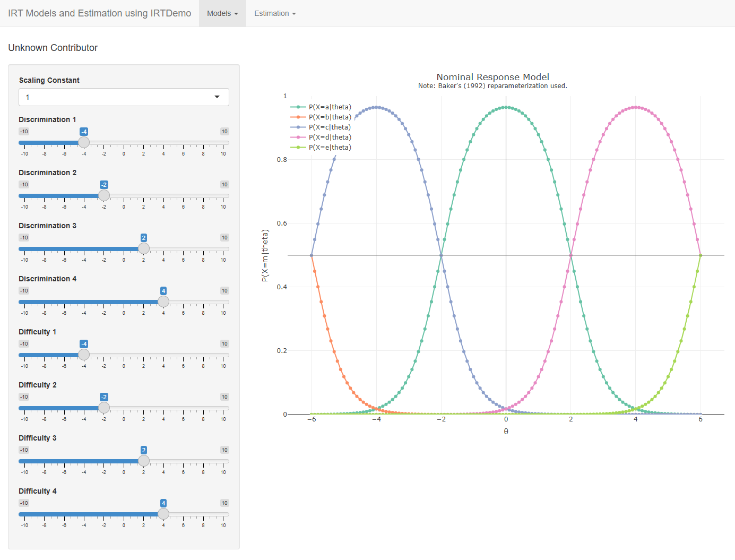This screenshot has width=735, height=560.
Task: Click the "Unknown Contributor" heading
Action: pos(53,48)
